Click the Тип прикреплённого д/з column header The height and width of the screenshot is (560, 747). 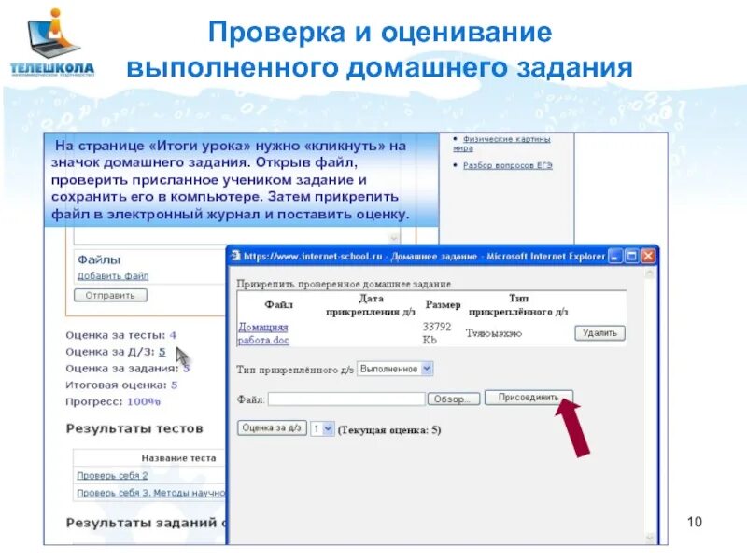(518, 305)
